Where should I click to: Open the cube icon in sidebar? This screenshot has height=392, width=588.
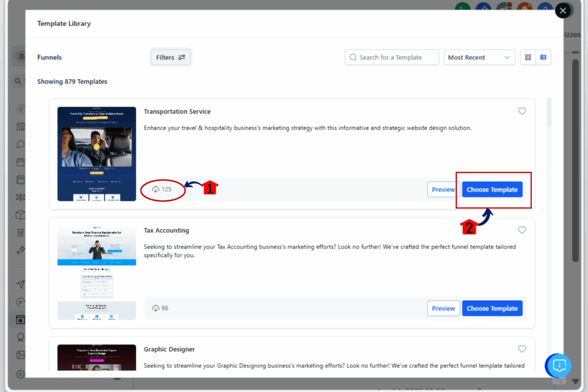[x=21, y=215]
